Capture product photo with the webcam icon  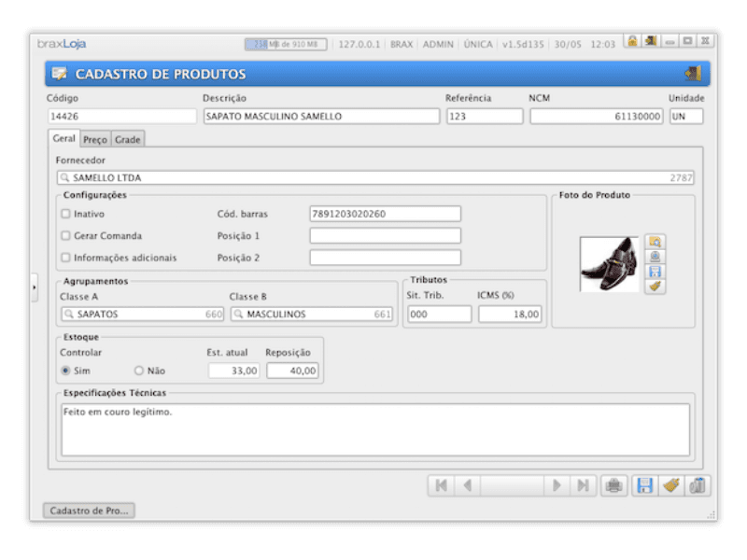point(655,257)
